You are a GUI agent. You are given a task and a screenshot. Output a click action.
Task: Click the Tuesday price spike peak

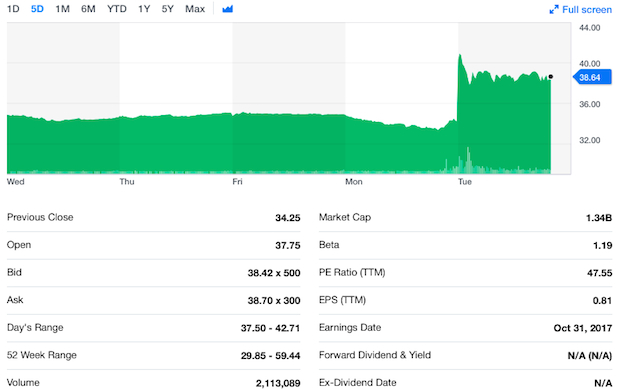pos(460,55)
